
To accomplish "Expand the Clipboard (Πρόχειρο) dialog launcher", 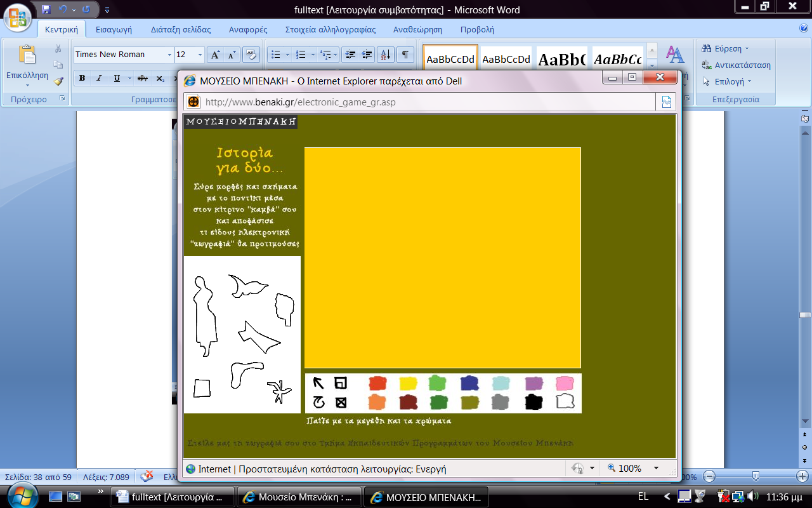I will tap(62, 99).
